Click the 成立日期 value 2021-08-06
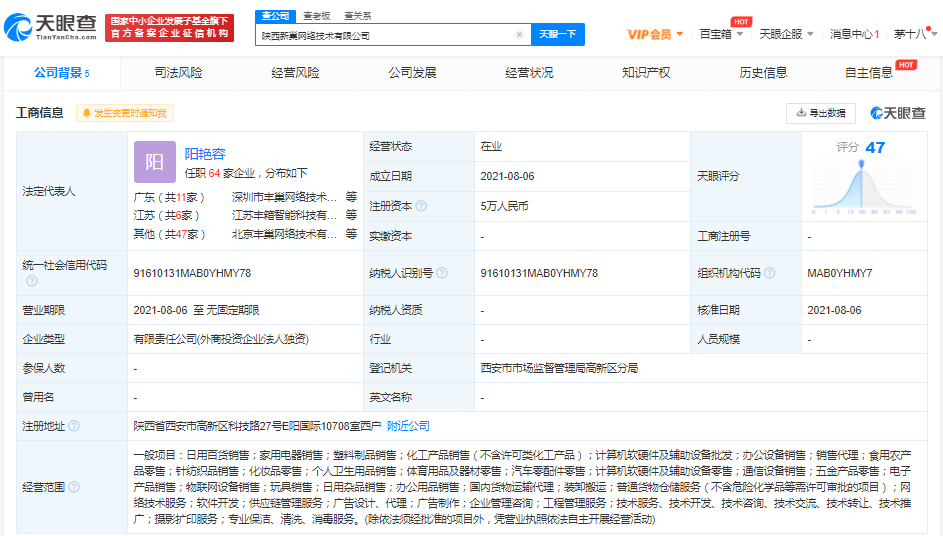 507,176
